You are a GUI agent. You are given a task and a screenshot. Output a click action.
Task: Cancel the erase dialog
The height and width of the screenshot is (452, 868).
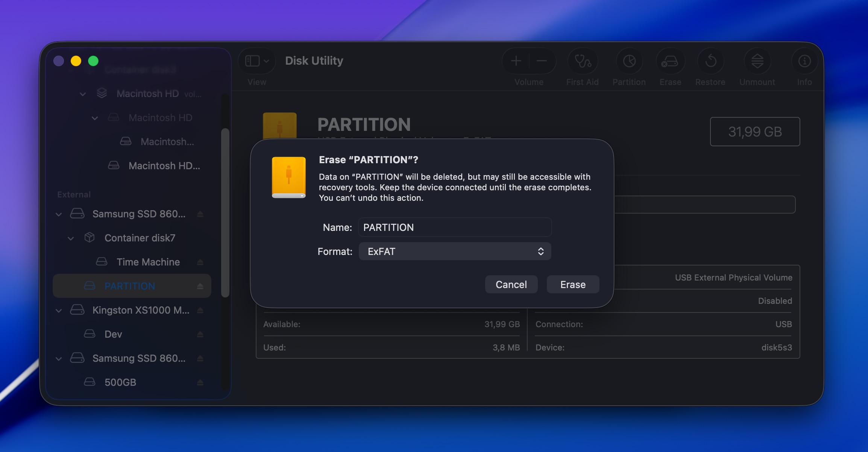tap(511, 284)
